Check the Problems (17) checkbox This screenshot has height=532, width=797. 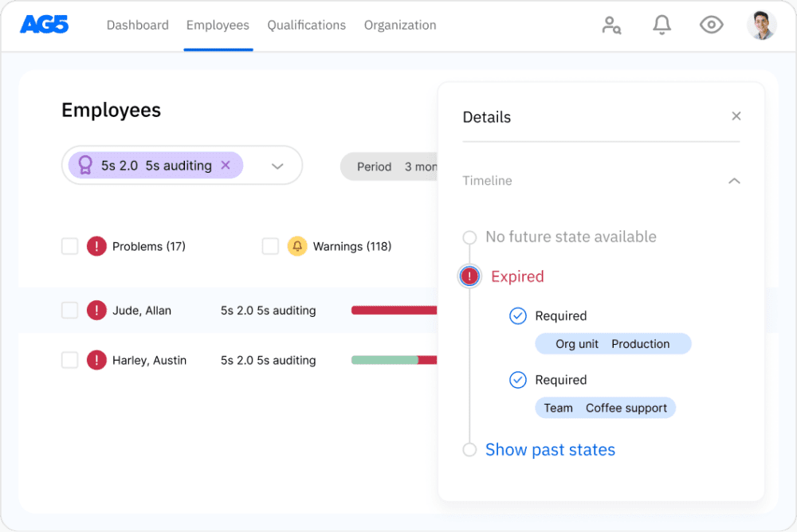69,246
